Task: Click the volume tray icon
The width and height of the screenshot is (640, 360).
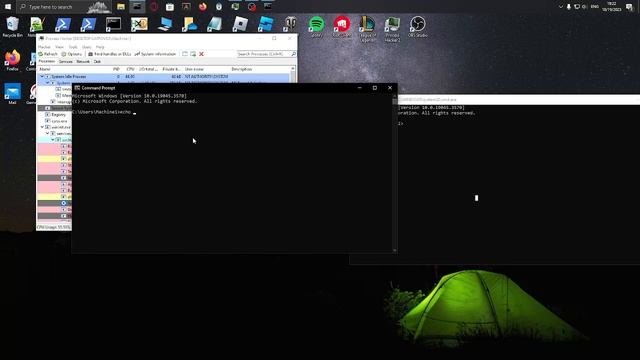Action: pyautogui.click(x=584, y=7)
